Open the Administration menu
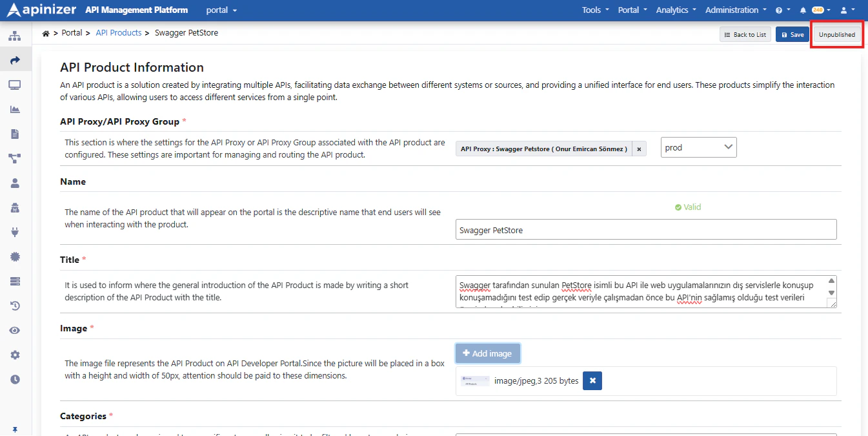This screenshot has width=868, height=436. pyautogui.click(x=736, y=10)
